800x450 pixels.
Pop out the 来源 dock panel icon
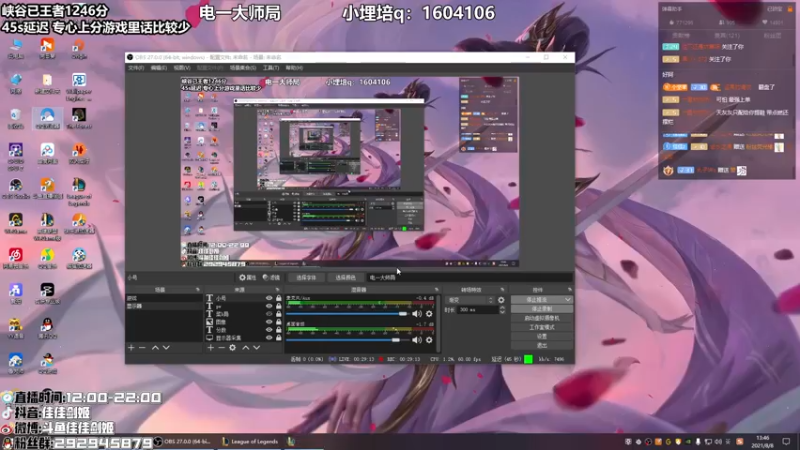[277, 289]
